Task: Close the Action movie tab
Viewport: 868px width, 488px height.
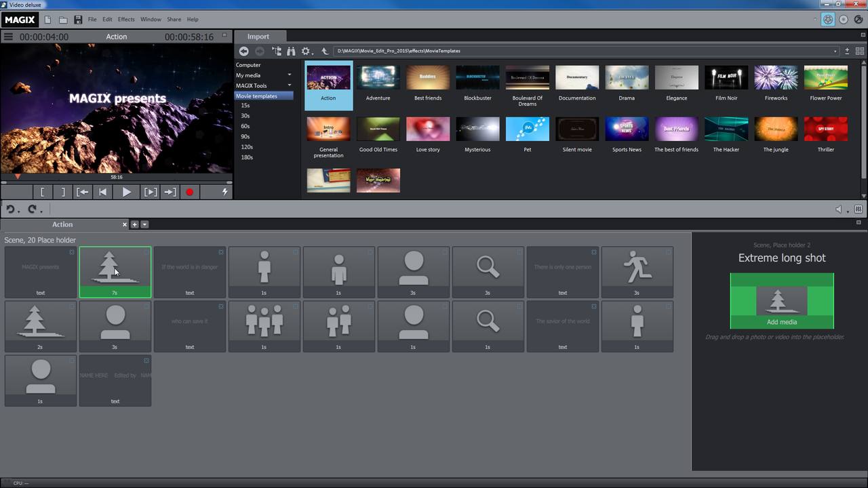Action: coord(125,224)
